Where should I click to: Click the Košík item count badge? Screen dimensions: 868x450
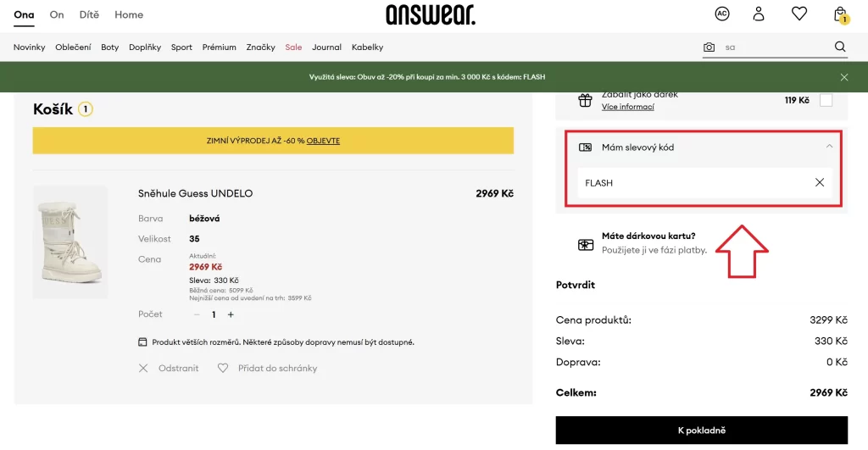[86, 109]
